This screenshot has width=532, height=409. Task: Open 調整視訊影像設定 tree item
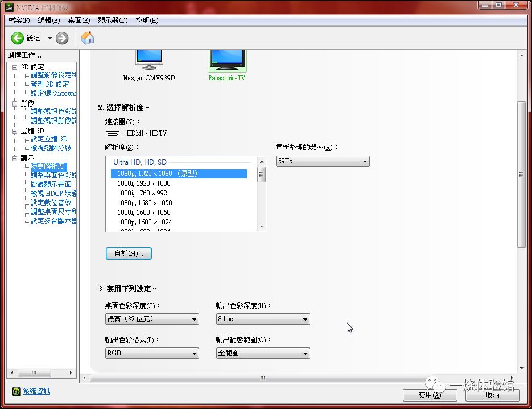(53, 121)
